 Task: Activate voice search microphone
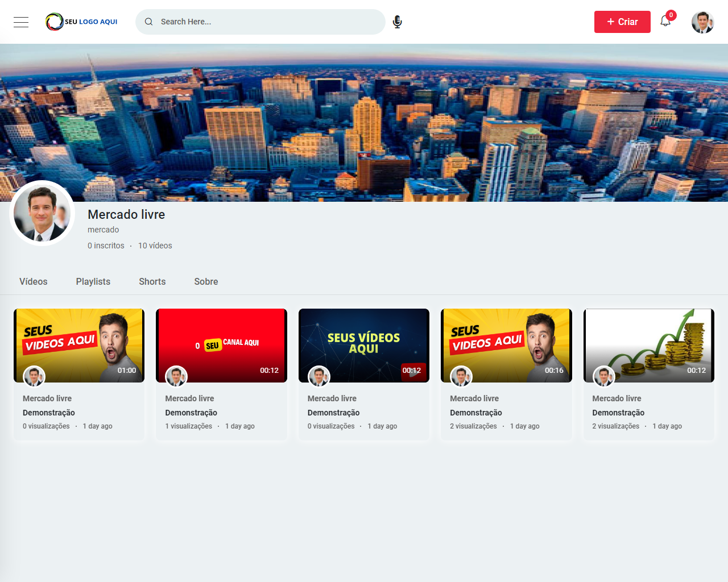[397, 22]
